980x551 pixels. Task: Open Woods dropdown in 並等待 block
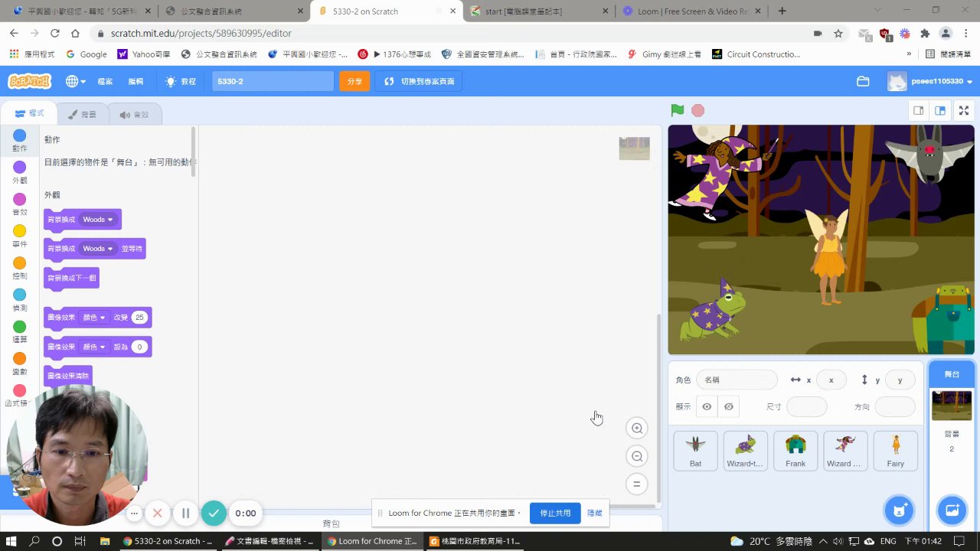[x=98, y=249]
